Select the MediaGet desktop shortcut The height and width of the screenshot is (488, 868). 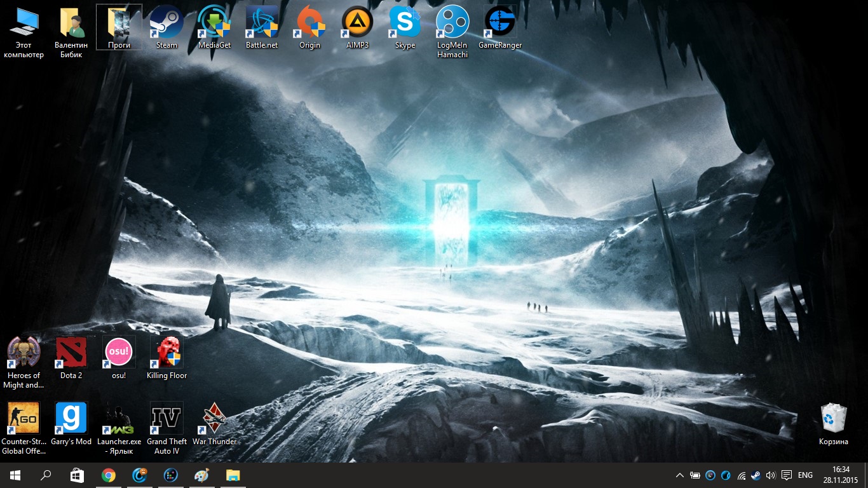tap(214, 27)
